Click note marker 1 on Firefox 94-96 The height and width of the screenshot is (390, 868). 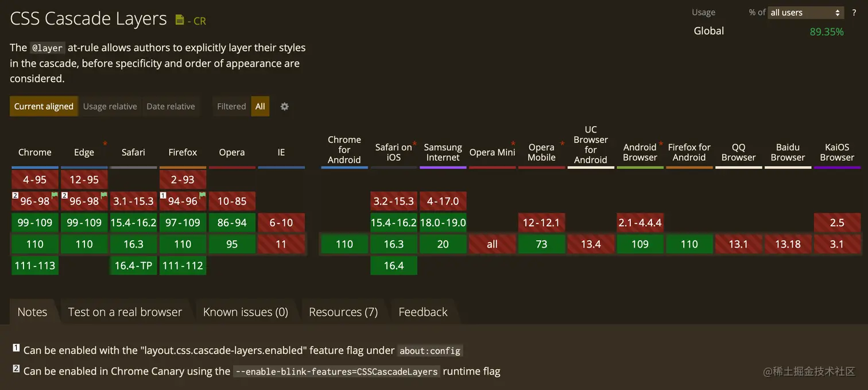click(163, 196)
